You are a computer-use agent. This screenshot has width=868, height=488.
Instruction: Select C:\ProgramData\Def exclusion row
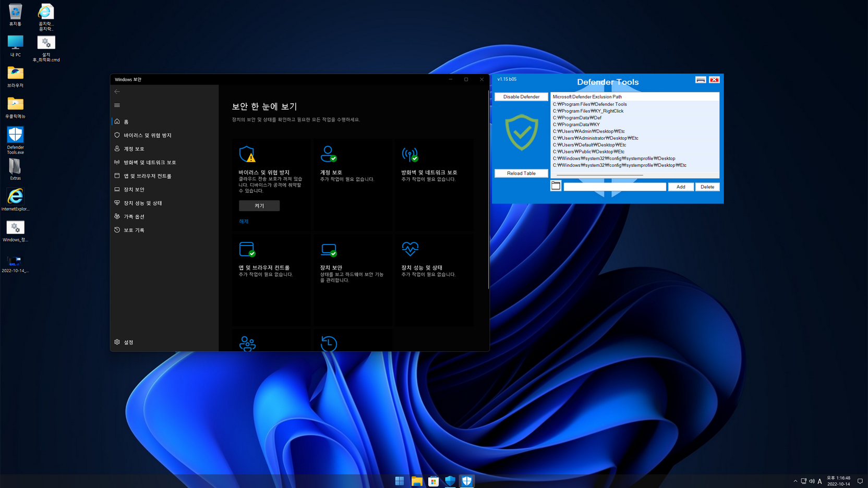tap(635, 118)
